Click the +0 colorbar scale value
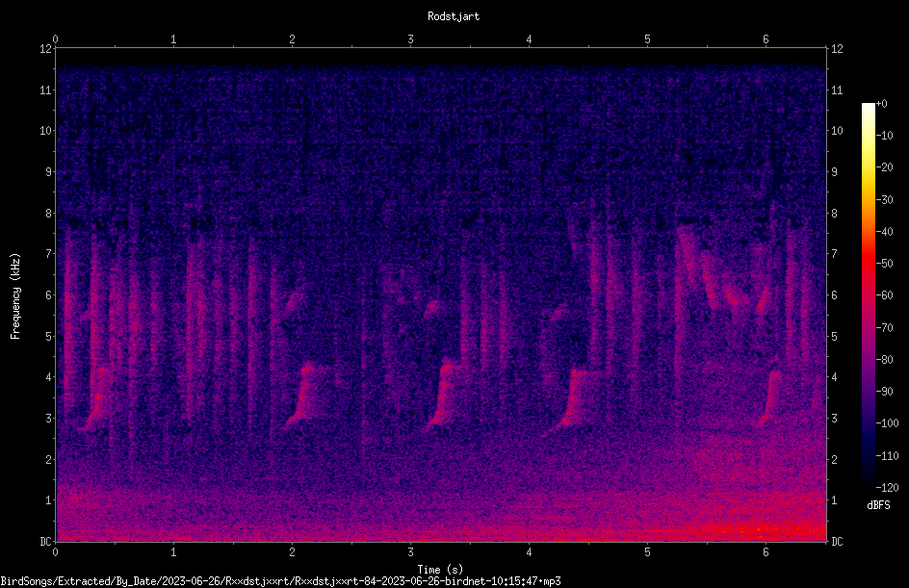This screenshot has width=909, height=588. (x=881, y=104)
